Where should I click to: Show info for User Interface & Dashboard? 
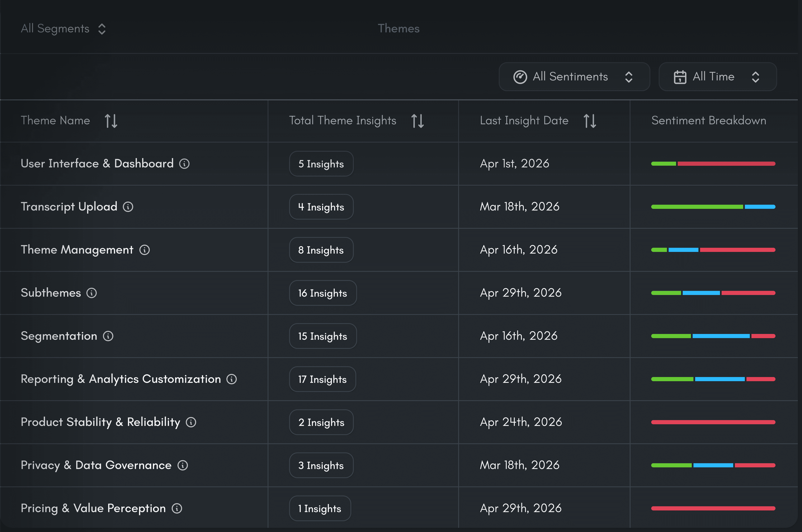(x=184, y=164)
